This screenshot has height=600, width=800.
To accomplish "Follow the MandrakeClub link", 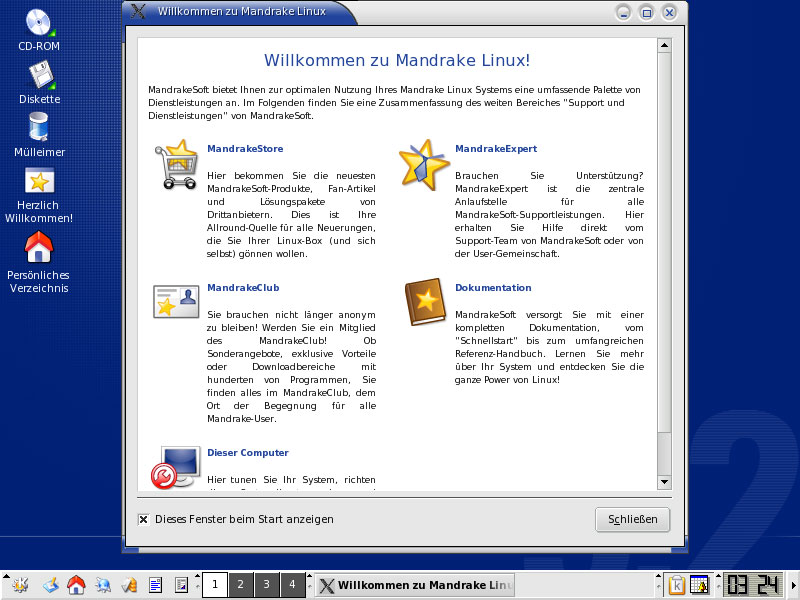I will coord(243,288).
